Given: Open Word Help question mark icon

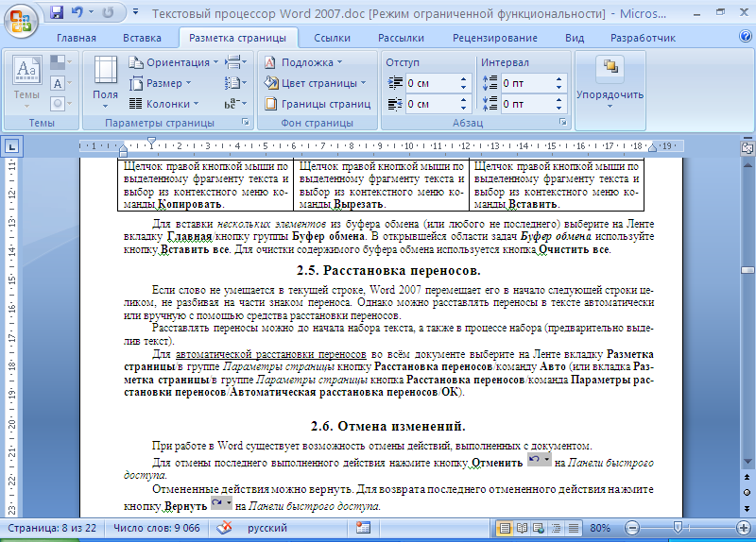Looking at the screenshot, I should click(745, 37).
